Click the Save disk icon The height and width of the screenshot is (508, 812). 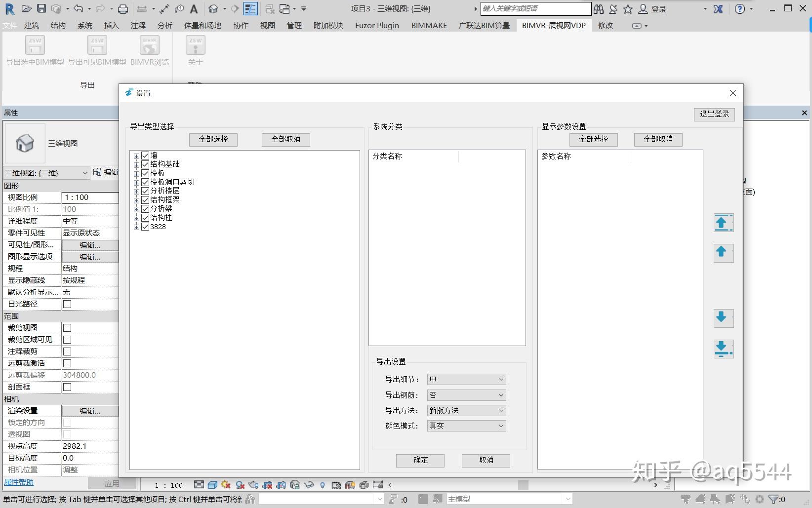[41, 8]
